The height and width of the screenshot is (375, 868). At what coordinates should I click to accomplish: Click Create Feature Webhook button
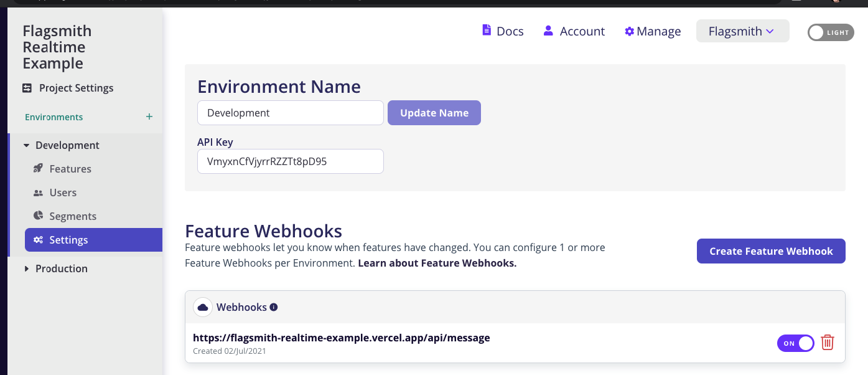pos(771,251)
